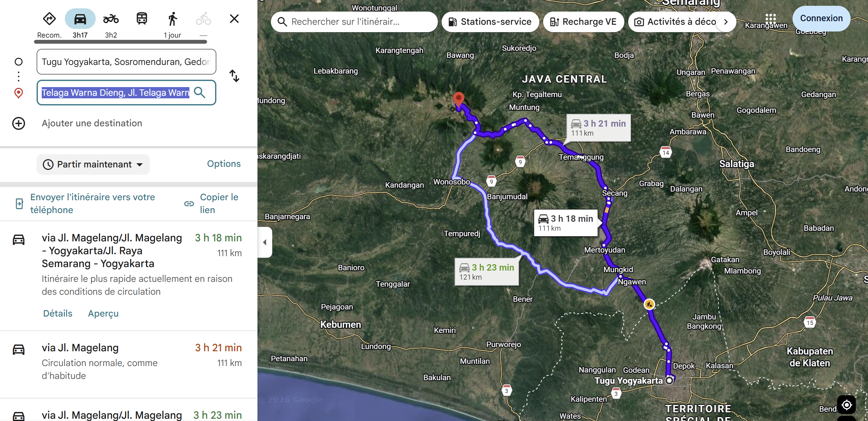Click the Banjarnegara label on map
Screen dimensions: 868x421
(x=287, y=217)
